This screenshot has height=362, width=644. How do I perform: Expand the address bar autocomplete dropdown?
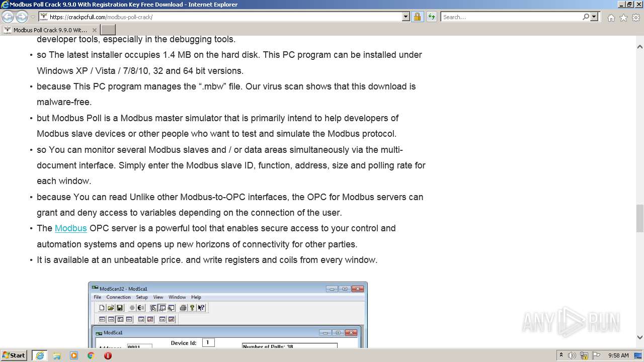click(x=406, y=17)
